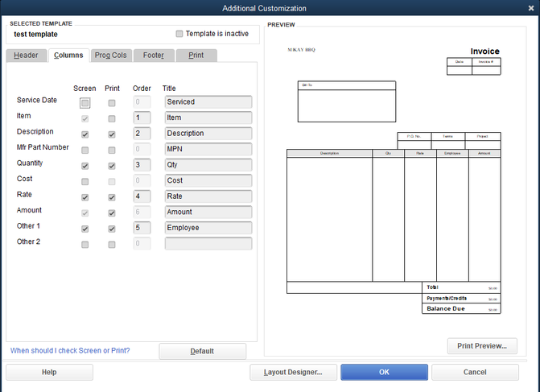Check Other 2 Screen checkbox

(85, 245)
